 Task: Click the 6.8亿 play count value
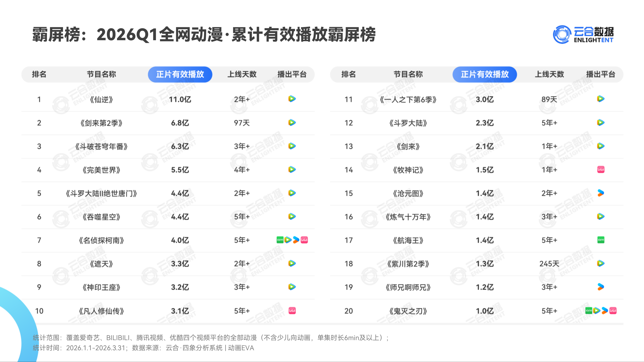point(180,123)
